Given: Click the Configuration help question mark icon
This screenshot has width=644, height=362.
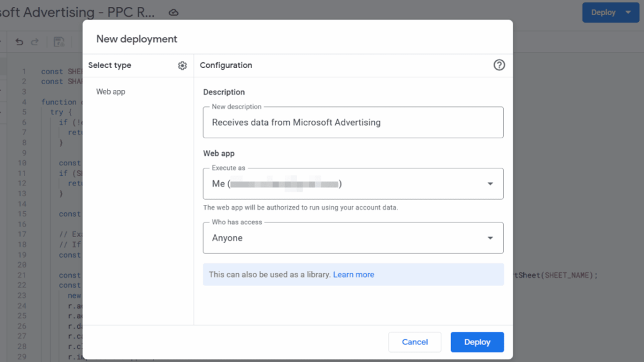Looking at the screenshot, I should [x=499, y=65].
